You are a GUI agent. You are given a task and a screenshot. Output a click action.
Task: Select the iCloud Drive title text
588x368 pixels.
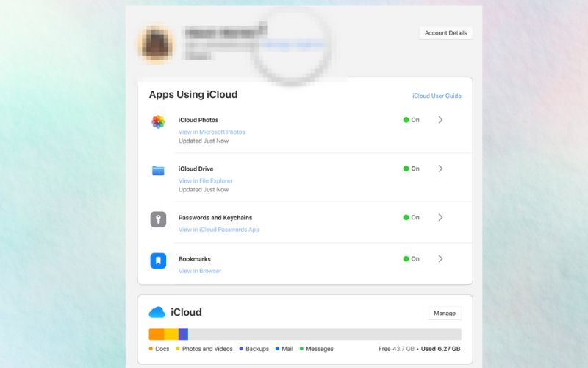click(196, 169)
